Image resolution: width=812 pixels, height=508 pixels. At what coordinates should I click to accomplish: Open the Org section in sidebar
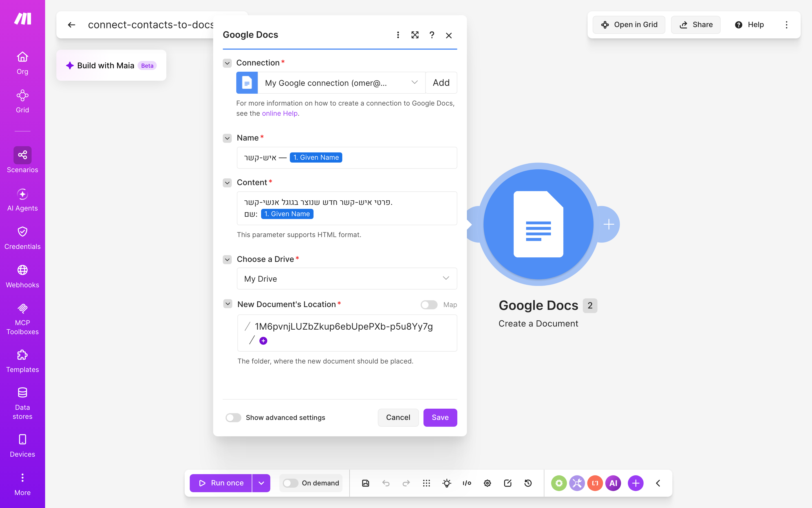click(x=23, y=63)
